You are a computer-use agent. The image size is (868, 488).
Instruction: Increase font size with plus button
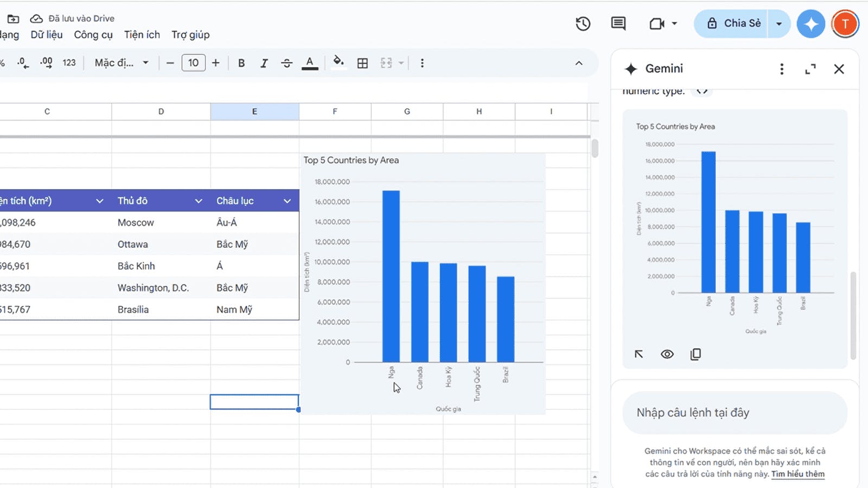point(216,63)
